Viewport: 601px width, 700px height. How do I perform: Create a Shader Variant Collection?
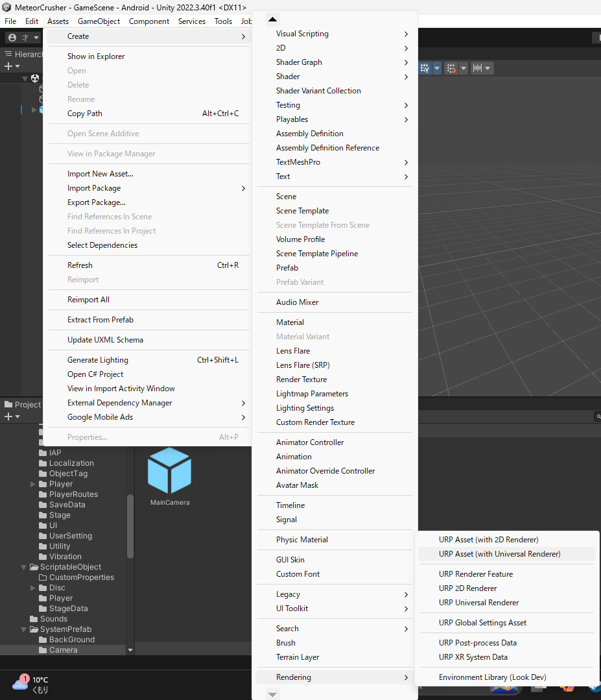(x=335, y=91)
